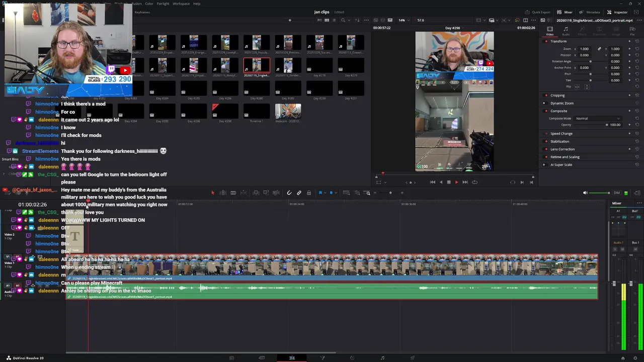Switch inspector to Audio tab
Viewport: 644px width, 362px height.
click(x=566, y=31)
